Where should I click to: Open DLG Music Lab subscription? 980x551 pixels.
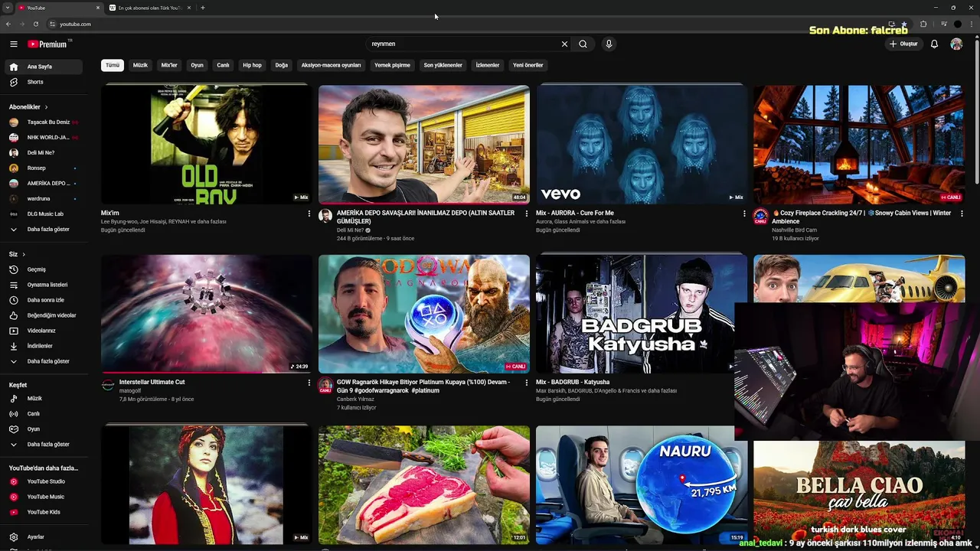pos(45,214)
